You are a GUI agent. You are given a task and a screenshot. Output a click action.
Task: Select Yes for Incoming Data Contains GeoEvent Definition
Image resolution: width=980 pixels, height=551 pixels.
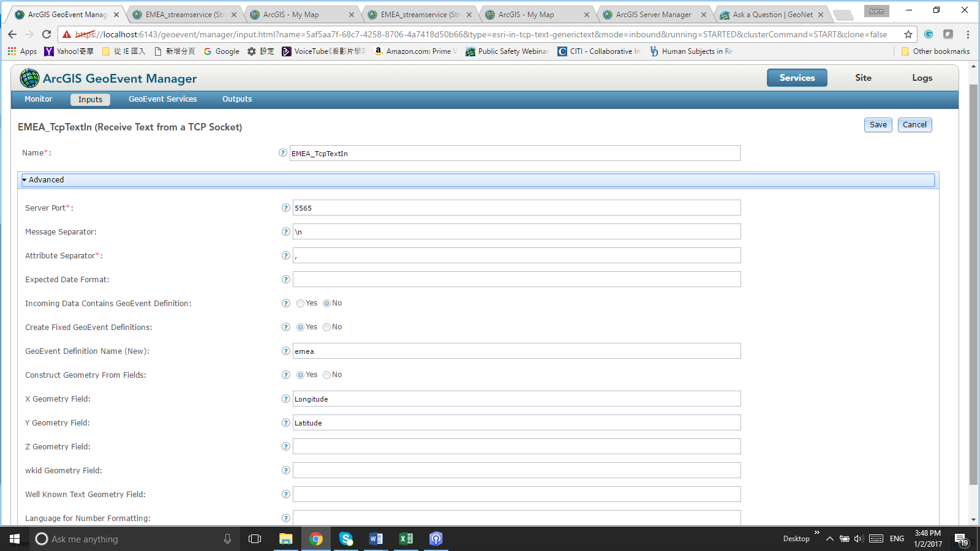(300, 304)
